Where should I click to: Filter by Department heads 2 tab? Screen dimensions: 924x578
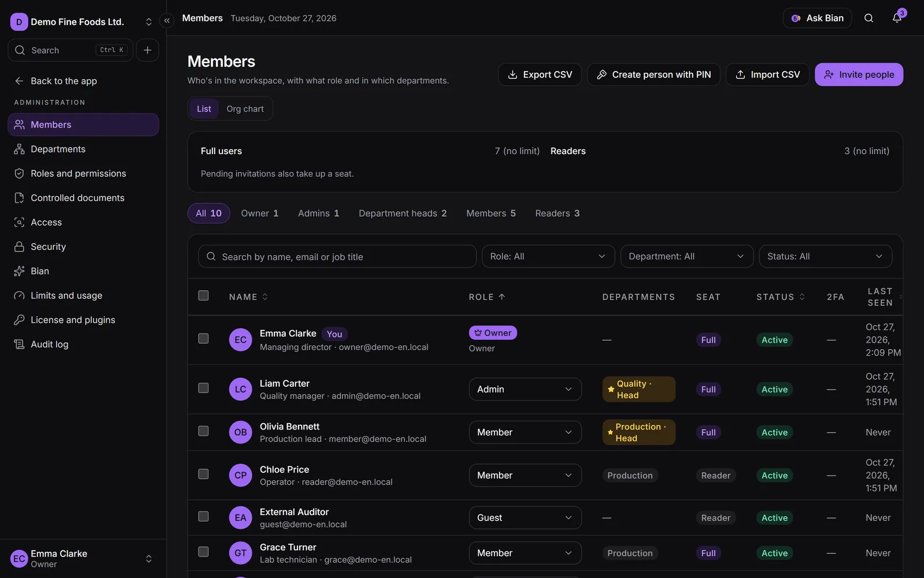(403, 213)
